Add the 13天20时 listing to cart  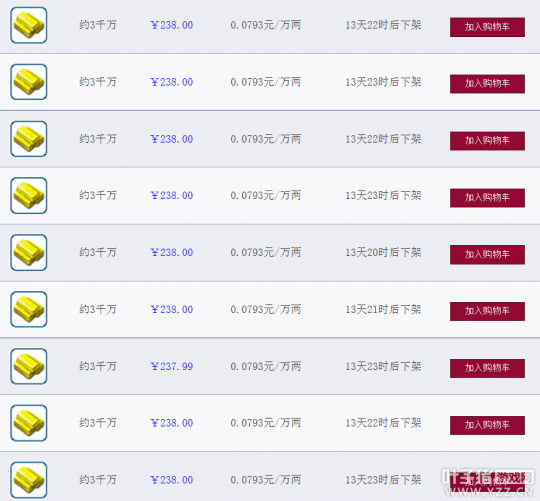tap(487, 254)
